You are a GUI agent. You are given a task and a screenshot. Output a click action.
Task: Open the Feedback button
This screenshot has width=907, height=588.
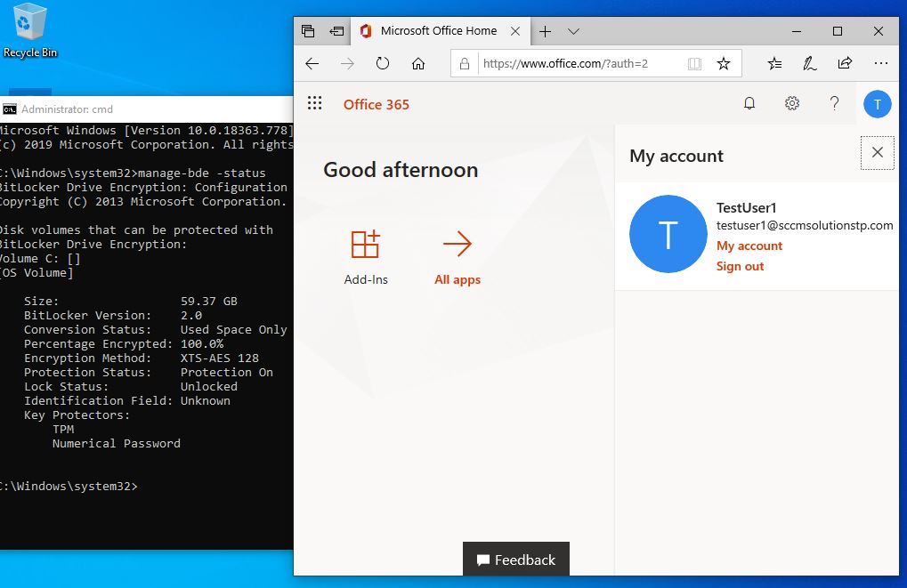point(516,560)
